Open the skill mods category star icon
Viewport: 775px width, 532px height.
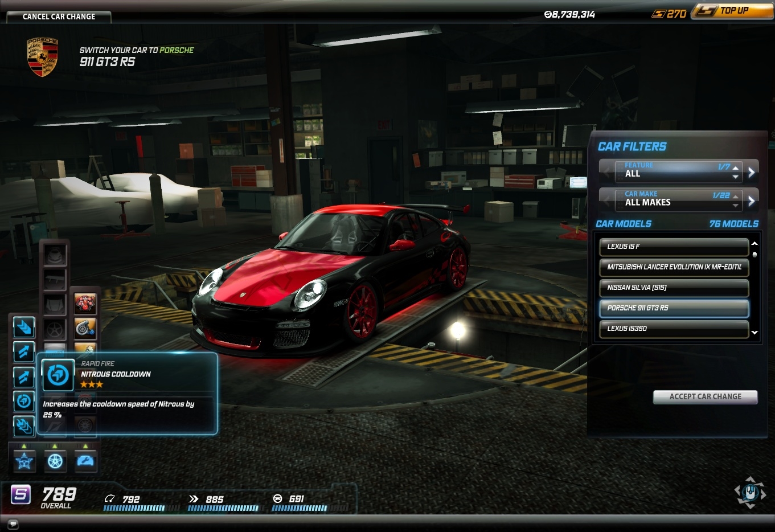pos(24,461)
